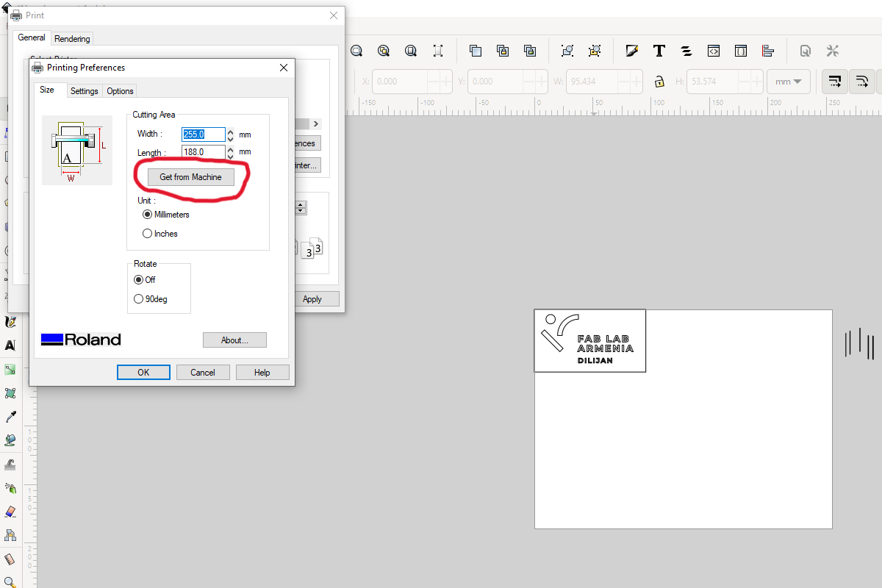Select the Mesh gradient tool
Viewport: 882px width, 588px height.
click(10, 393)
